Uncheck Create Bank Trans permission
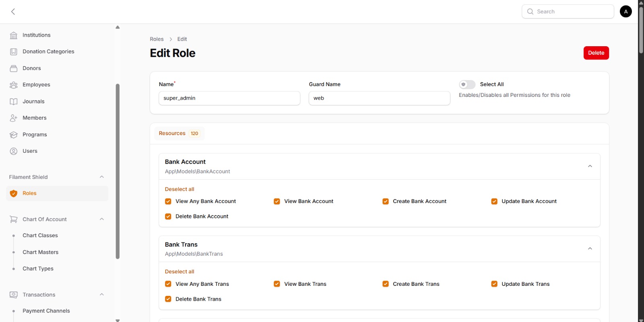Viewport: 644px width, 322px height. [386, 284]
